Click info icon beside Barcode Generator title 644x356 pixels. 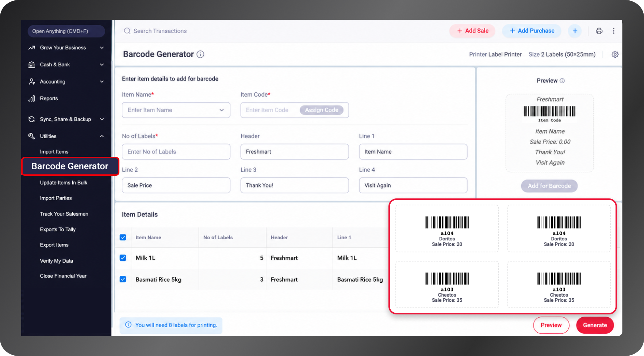click(x=200, y=54)
